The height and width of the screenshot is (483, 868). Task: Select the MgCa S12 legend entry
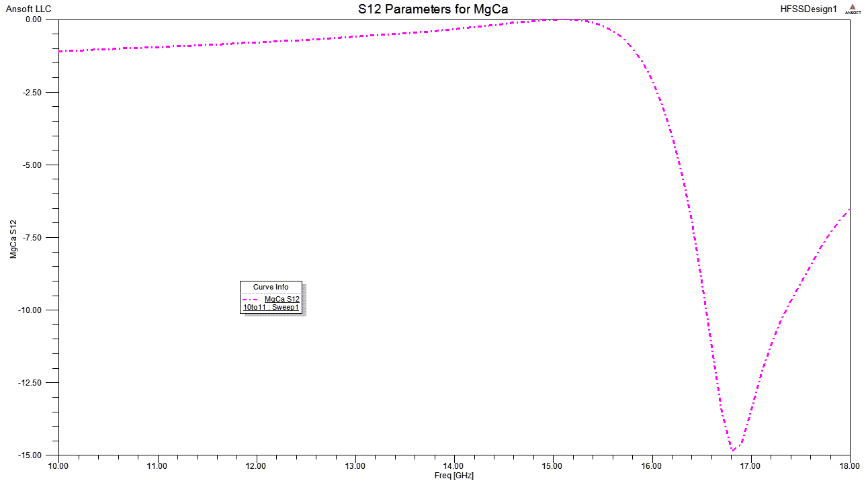pos(281,299)
